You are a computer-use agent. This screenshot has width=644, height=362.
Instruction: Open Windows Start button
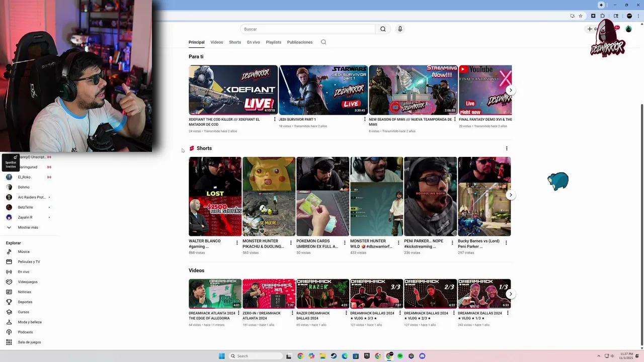[221, 356]
